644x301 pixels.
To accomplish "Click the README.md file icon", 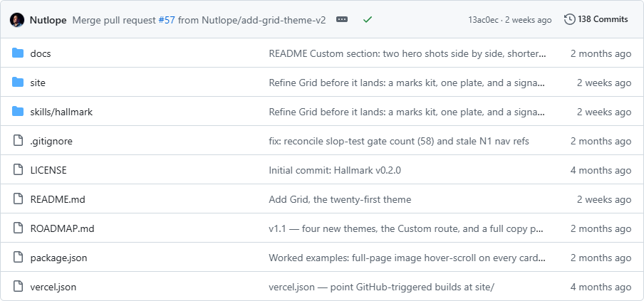I will click(18, 199).
